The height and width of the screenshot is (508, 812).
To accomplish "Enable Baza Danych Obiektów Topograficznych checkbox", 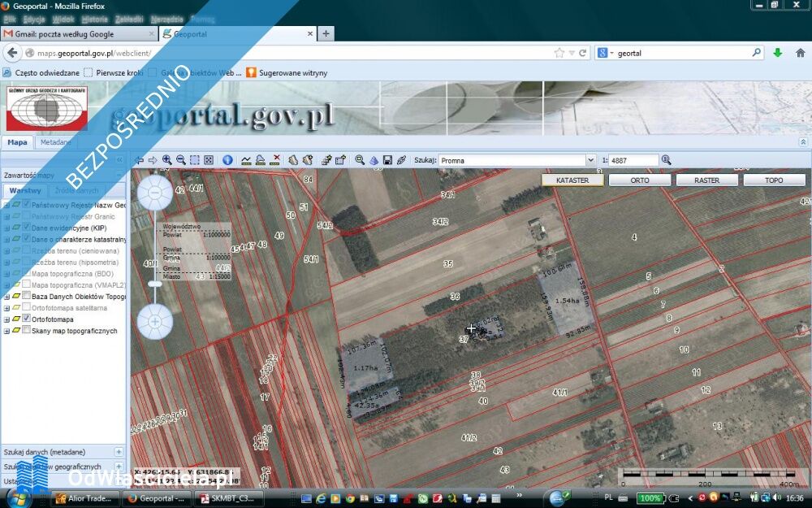I will (x=27, y=296).
